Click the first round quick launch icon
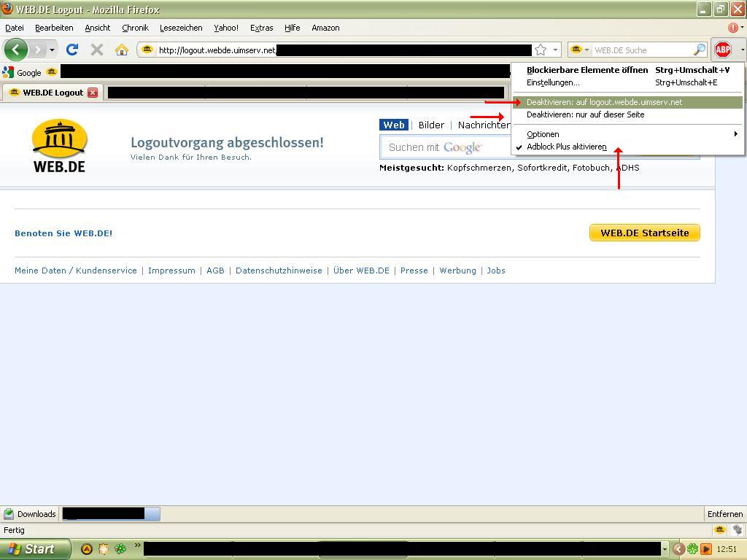 (x=87, y=549)
